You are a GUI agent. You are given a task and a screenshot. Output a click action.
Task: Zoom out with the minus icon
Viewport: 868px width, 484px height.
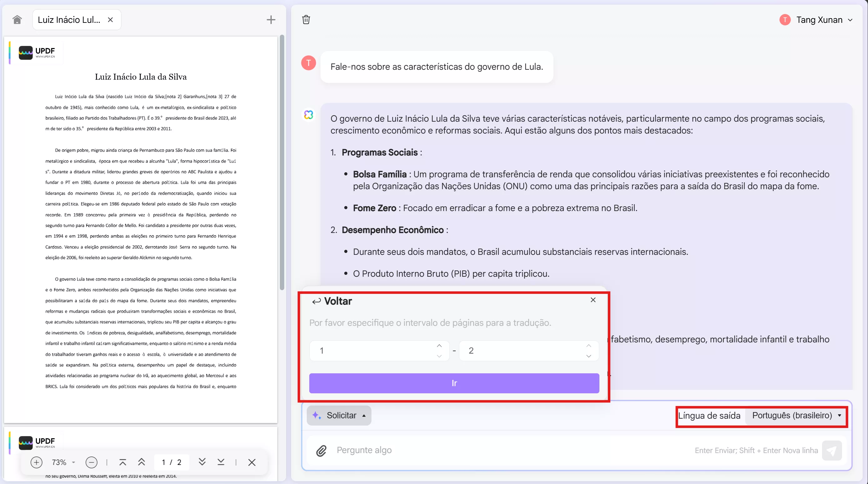tap(91, 462)
